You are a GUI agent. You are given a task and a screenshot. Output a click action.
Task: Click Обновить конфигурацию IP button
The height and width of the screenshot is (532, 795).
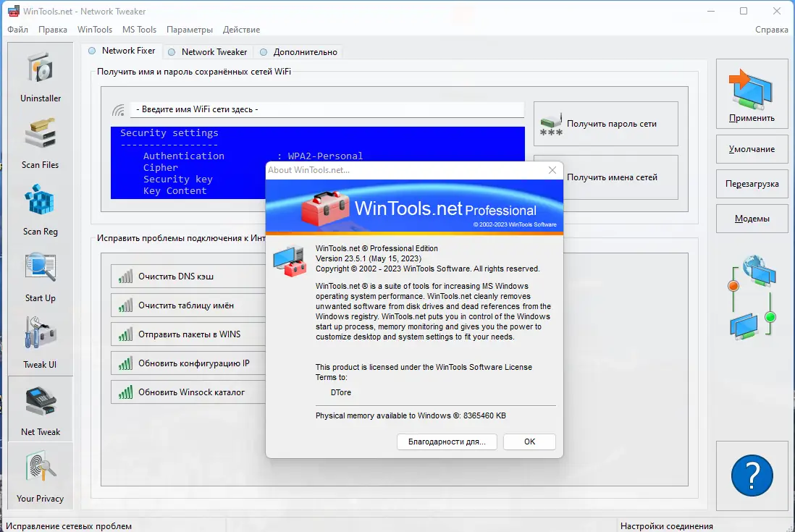(x=188, y=363)
